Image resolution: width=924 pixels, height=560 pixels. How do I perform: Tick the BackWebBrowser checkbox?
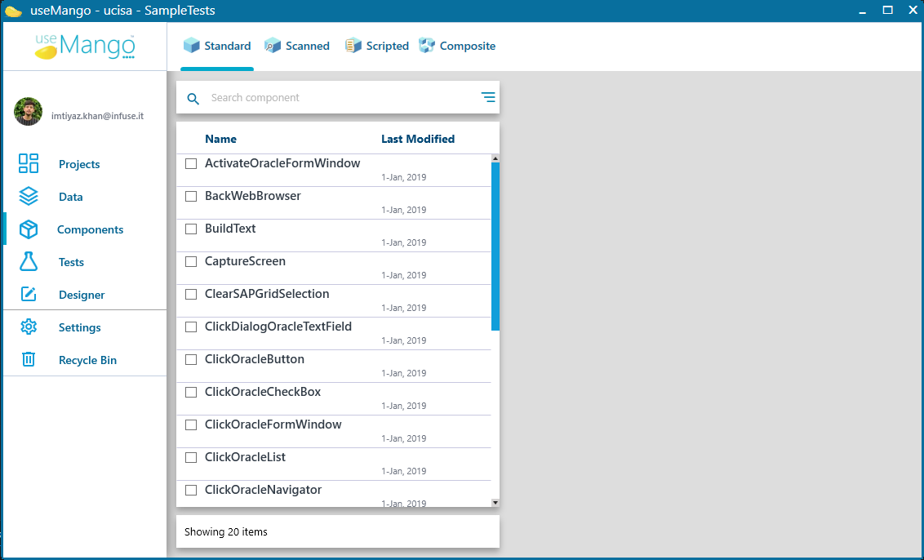pos(191,196)
